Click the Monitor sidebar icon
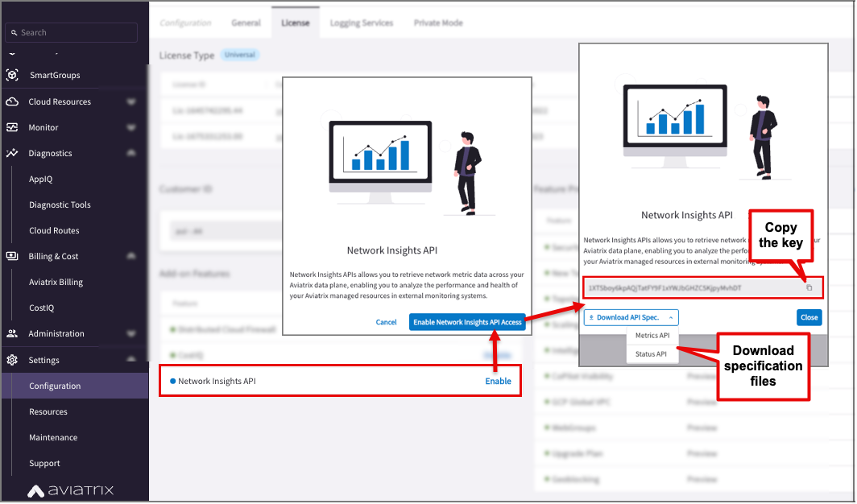Image resolution: width=857 pixels, height=504 pixels. coord(11,127)
